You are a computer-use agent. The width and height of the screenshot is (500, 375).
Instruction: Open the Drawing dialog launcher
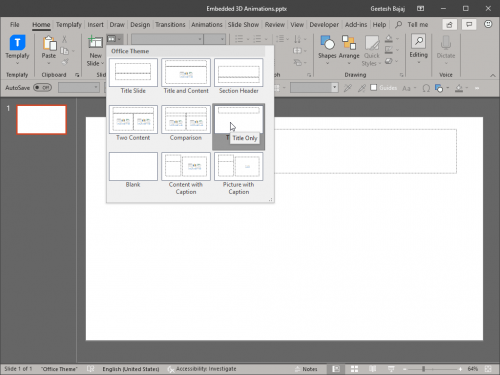402,75
